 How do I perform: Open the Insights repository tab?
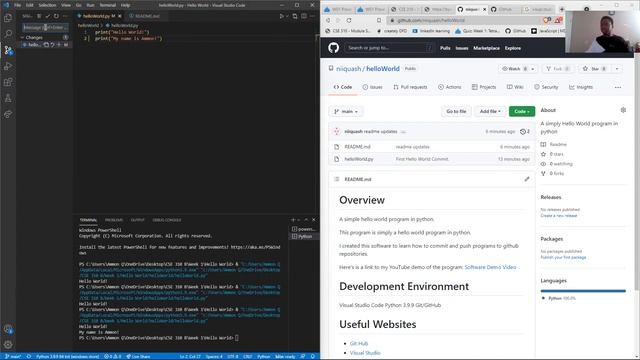(x=580, y=87)
